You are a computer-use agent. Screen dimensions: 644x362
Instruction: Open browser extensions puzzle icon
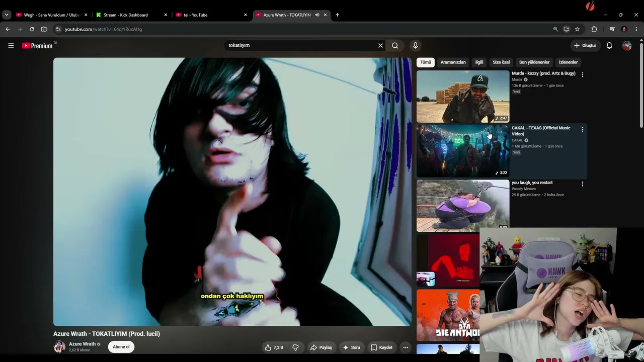point(594,29)
